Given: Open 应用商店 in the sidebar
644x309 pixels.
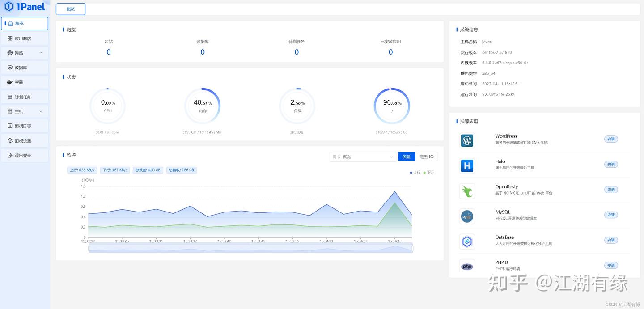Looking at the screenshot, I should (x=25, y=38).
